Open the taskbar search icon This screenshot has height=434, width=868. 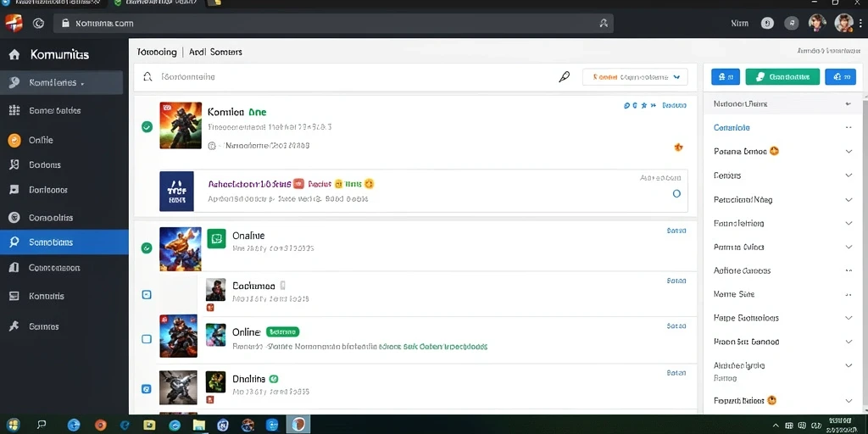[42, 425]
